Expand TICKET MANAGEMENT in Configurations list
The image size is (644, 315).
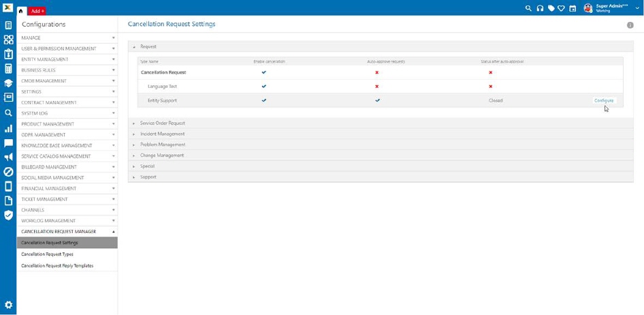(67, 199)
